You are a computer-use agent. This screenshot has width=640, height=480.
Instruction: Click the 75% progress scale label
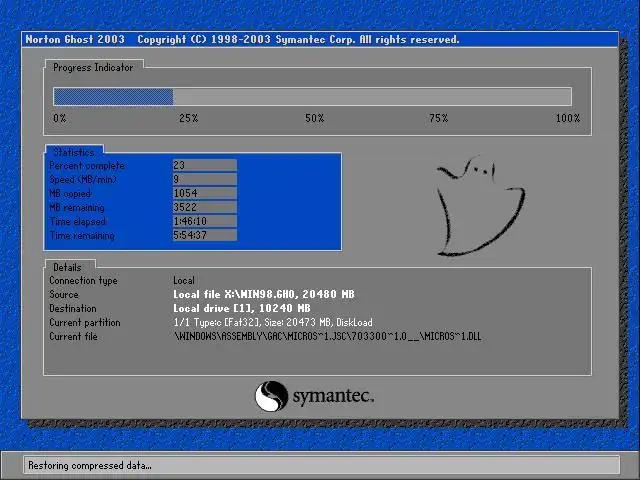point(438,118)
